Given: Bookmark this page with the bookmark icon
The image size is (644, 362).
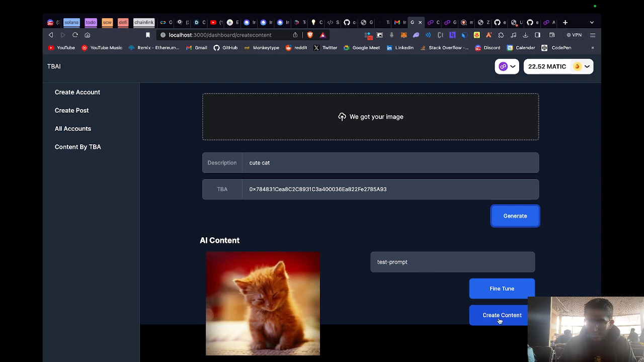Looking at the screenshot, I should coord(148,35).
